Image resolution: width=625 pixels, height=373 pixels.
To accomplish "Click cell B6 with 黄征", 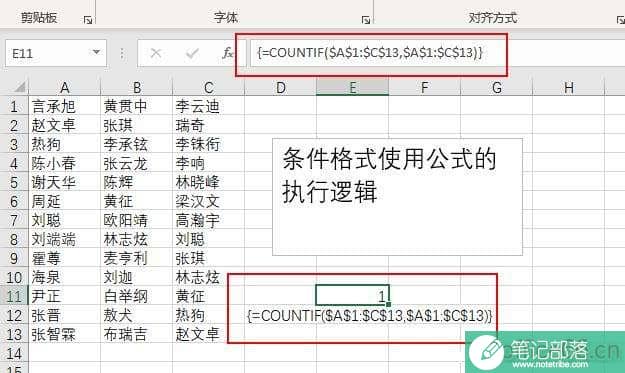I will coord(137,201).
